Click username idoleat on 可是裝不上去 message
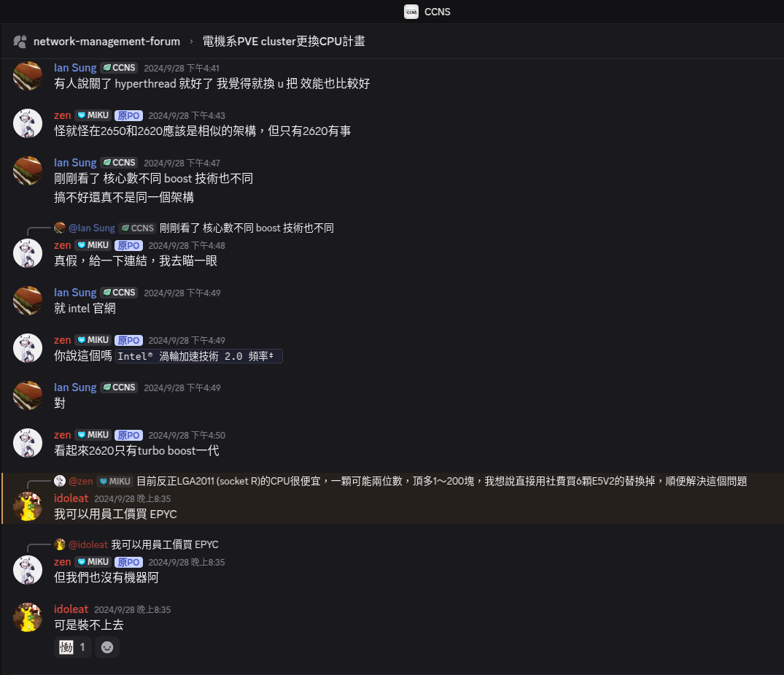Screen dimensions: 784x675 point(71,609)
